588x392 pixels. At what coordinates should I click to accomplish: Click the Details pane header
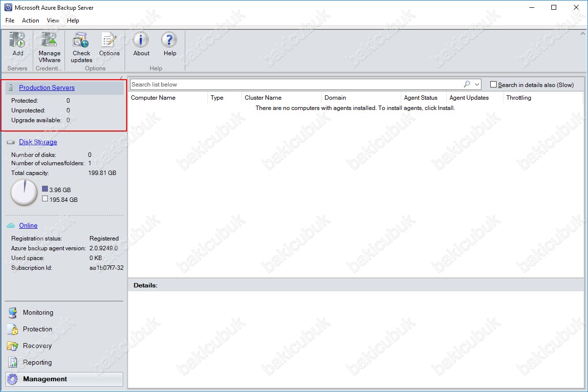[356, 285]
